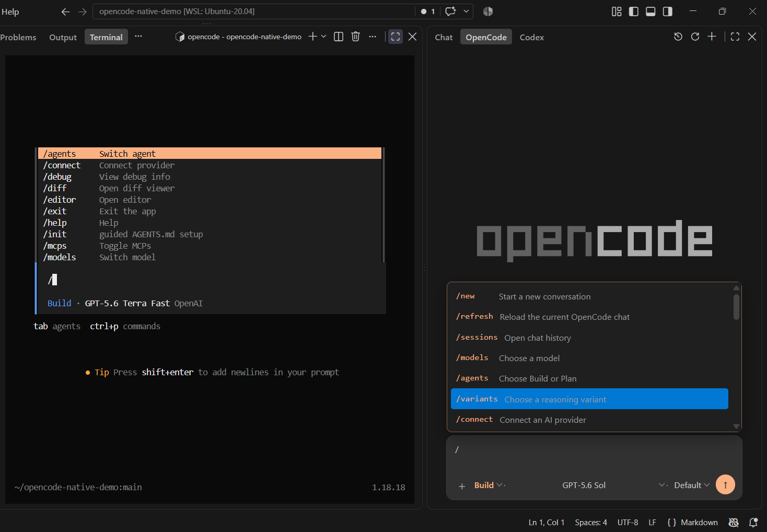Choose /refresh slash command

589,317
